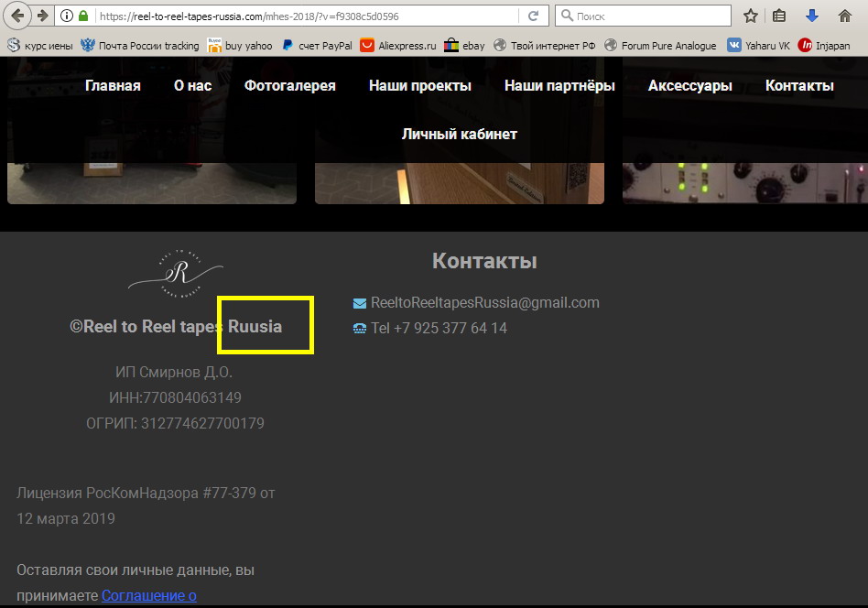Open the Почта России tracking bookmark
Screen dimensions: 868x608
click(x=139, y=45)
